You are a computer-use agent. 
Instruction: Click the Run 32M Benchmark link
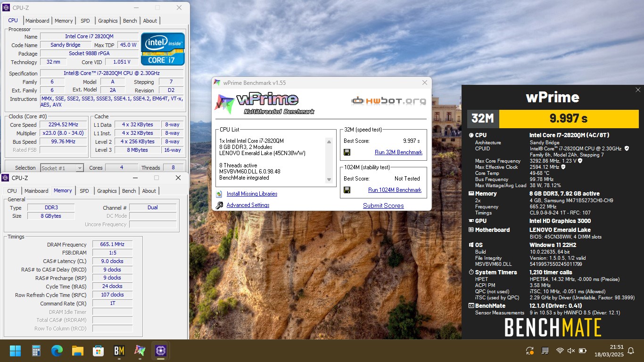coord(398,152)
